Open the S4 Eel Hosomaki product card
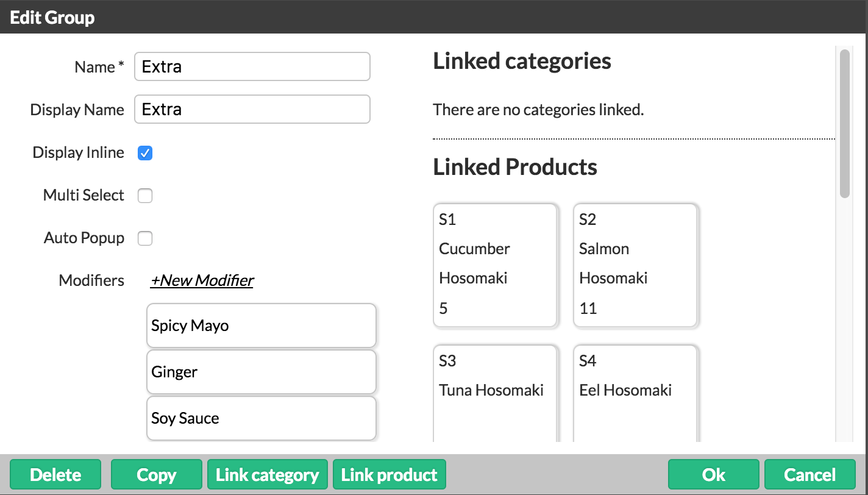Screen dimensions: 868x495 click(636, 394)
